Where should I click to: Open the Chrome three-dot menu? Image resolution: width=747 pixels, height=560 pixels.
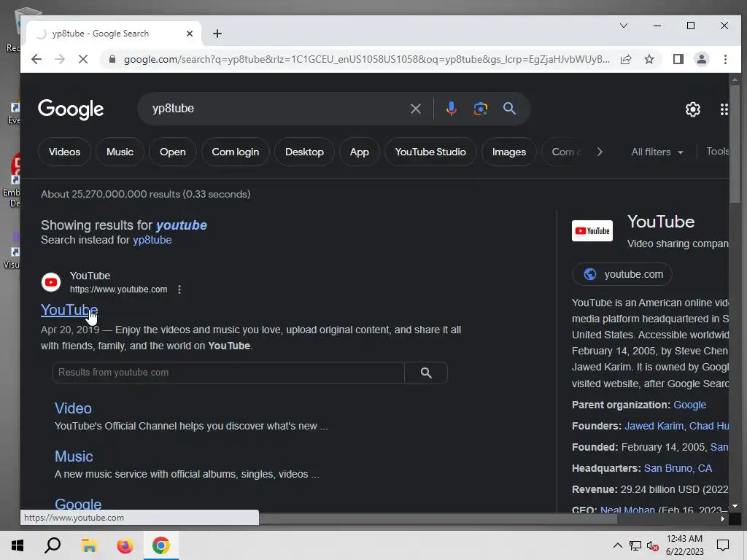pyautogui.click(x=725, y=59)
